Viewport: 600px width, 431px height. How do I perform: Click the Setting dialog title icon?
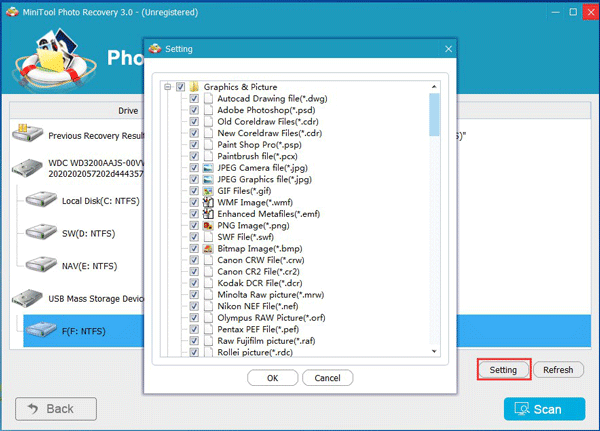click(155, 49)
